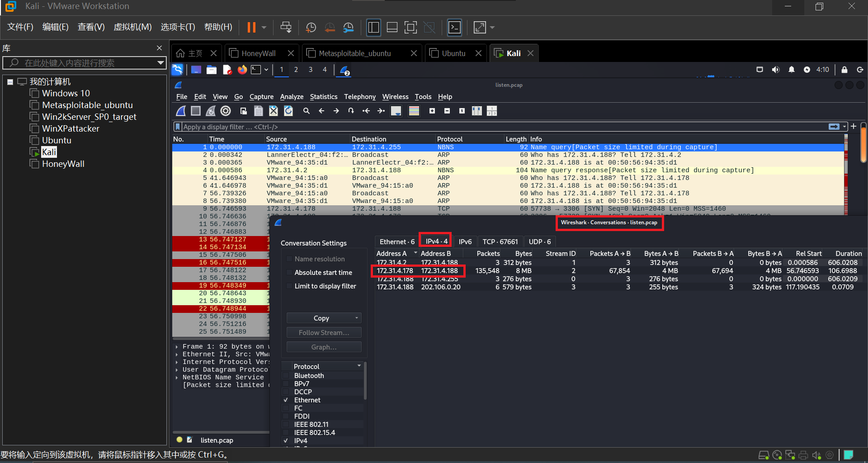
Task: Open the Statistics menu in Wireshark
Action: pyautogui.click(x=324, y=97)
